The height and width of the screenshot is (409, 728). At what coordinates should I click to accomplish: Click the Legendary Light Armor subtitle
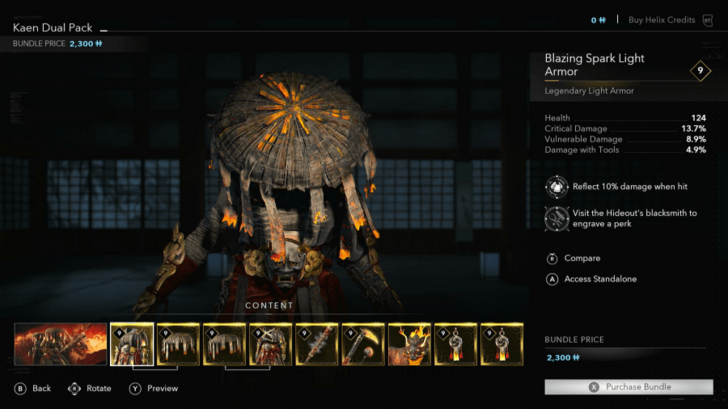coord(589,91)
